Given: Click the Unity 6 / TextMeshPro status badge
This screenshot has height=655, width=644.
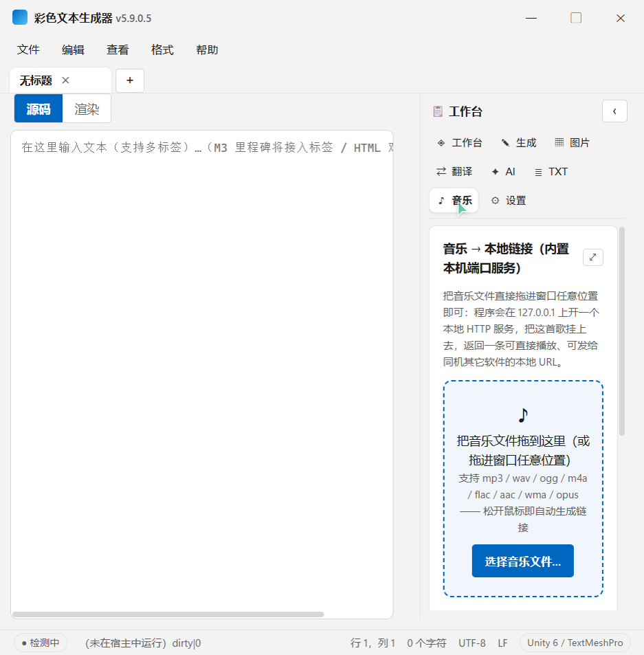Looking at the screenshot, I should coord(575,643).
